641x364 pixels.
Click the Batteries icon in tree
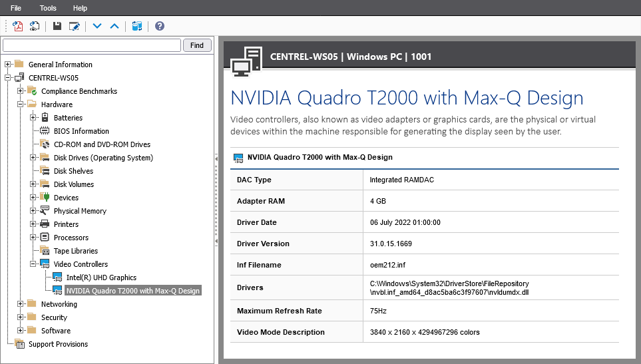click(45, 118)
